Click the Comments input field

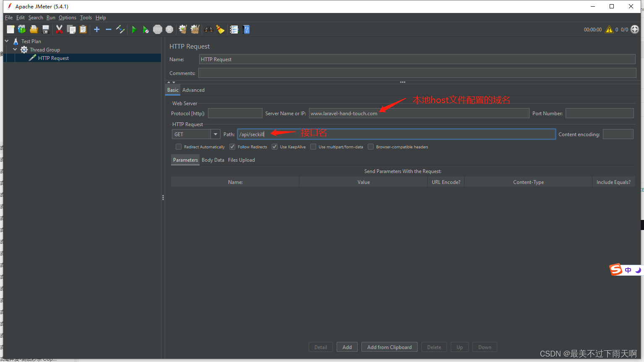point(417,73)
